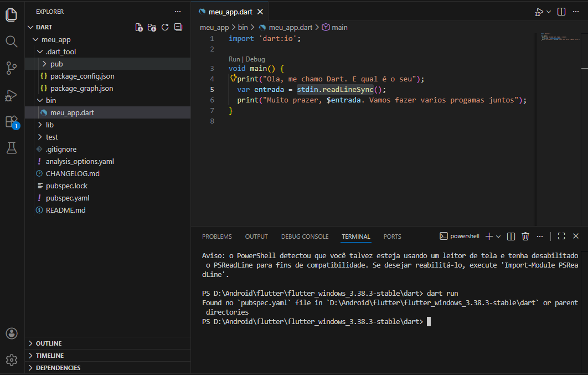Image resolution: width=588 pixels, height=375 pixels.
Task: Open the Search view in activity bar
Action: (x=12, y=42)
